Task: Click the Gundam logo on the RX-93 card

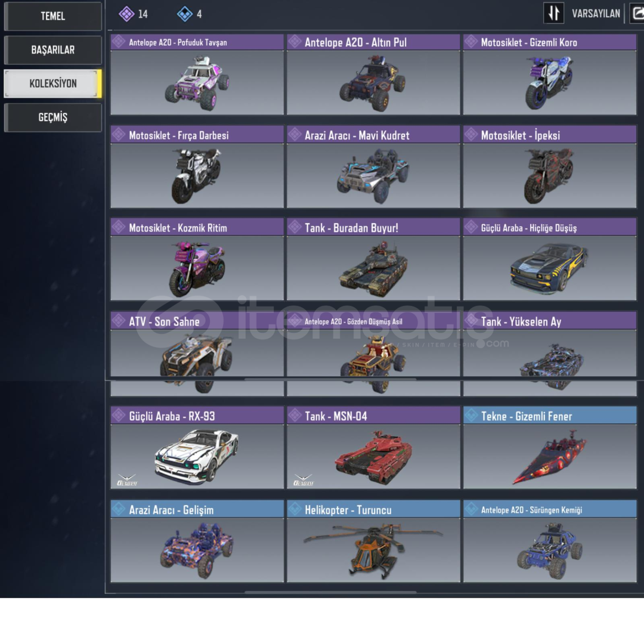Action: (x=127, y=479)
